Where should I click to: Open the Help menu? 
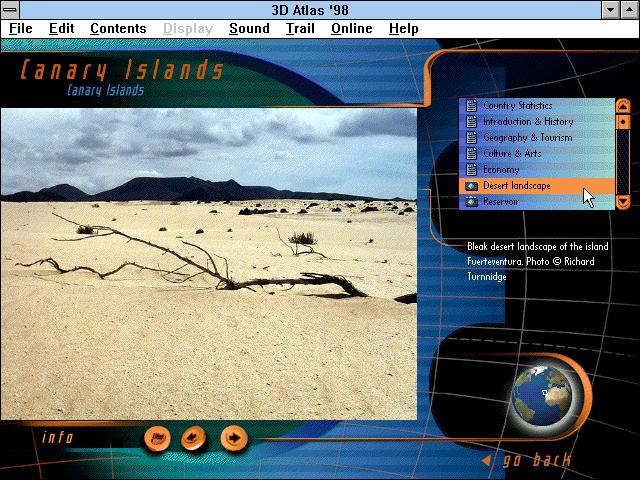tap(403, 29)
